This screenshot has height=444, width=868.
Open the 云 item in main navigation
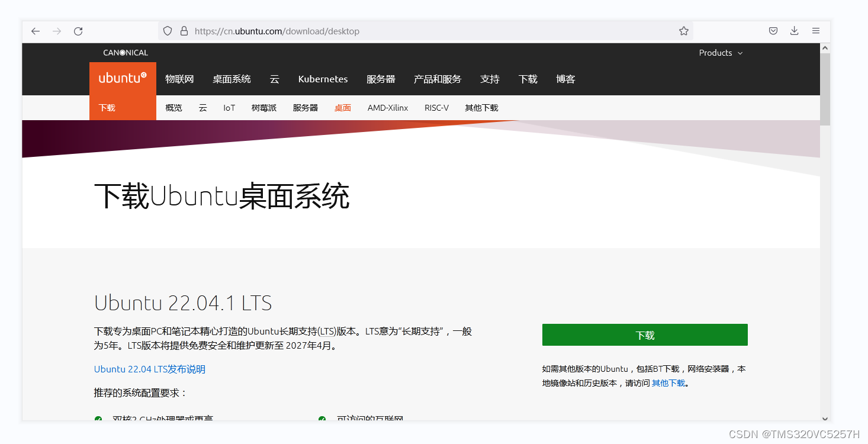(274, 79)
